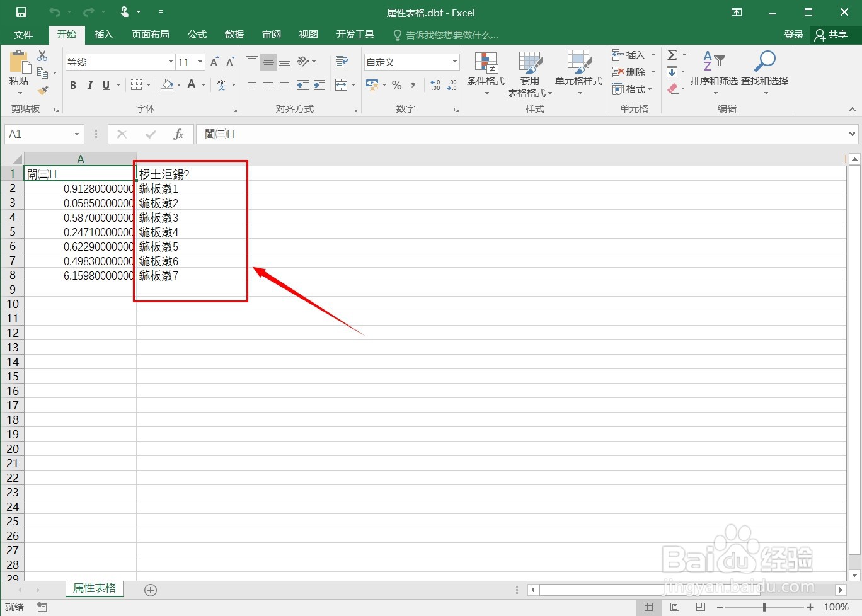Open Find and Select magnifier
Screen dimensions: 862x616
[764, 74]
